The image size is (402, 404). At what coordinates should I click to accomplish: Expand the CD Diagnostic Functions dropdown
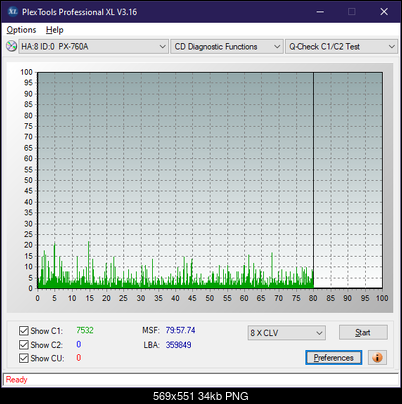227,46
